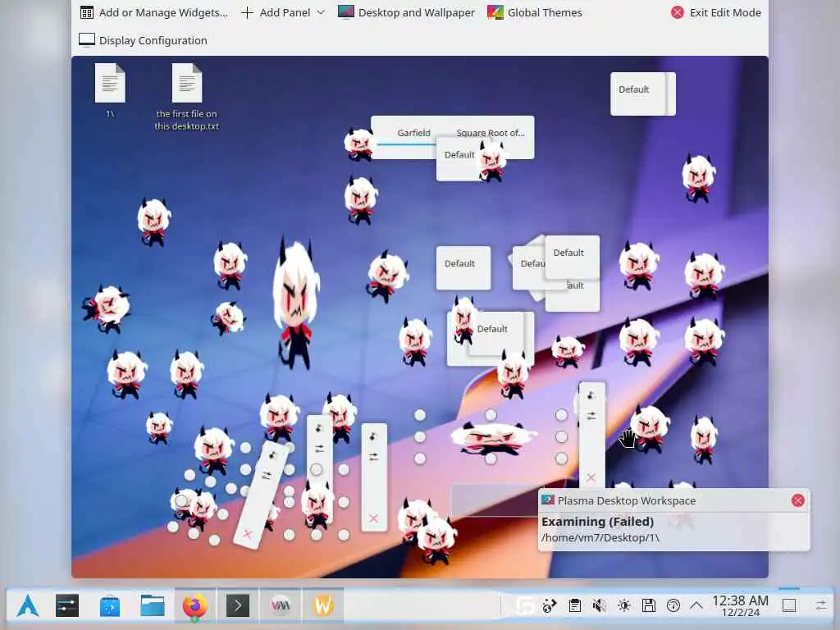This screenshot has width=840, height=630.
Task: Select the flattened wide character sticker
Action: (x=493, y=438)
